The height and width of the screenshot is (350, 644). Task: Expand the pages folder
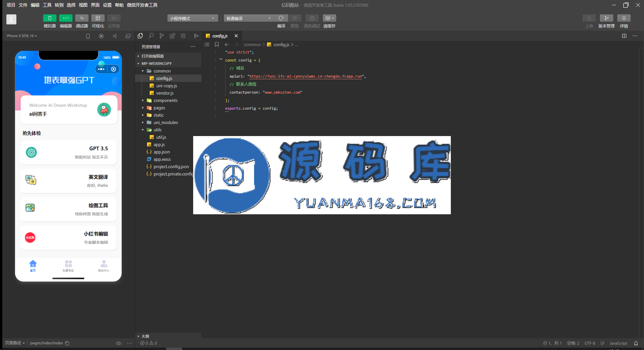pos(168,108)
